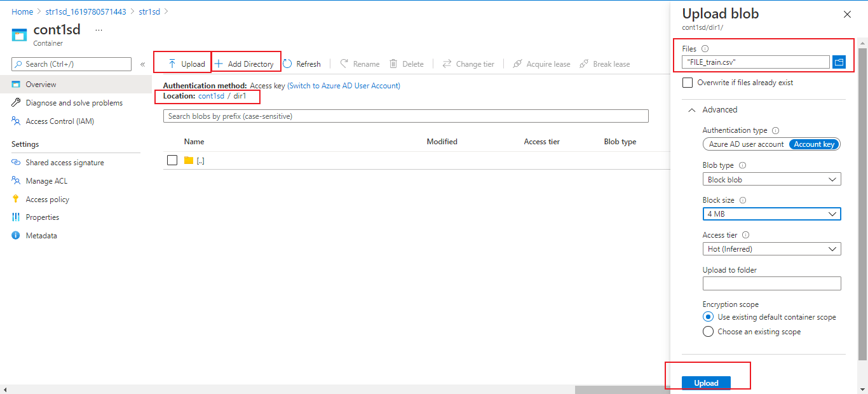Collapse the left sidebar with chevrons
The height and width of the screenshot is (394, 868).
[142, 64]
